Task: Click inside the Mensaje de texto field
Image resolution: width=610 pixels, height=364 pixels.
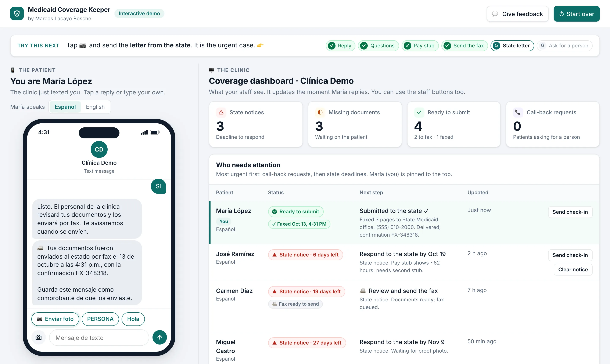Action: pos(99,338)
